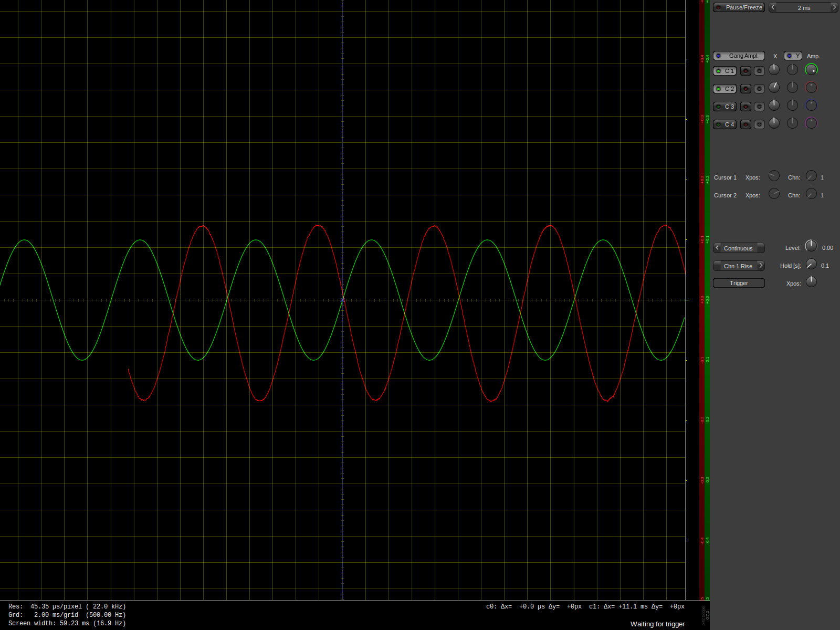The height and width of the screenshot is (630, 840).
Task: Enable channel C 4
Action: 724,124
